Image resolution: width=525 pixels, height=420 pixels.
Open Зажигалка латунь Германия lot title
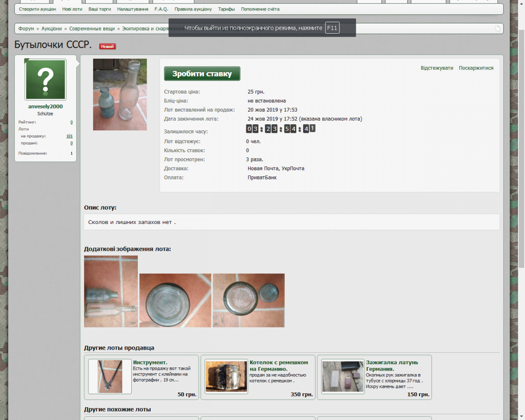tap(392, 365)
